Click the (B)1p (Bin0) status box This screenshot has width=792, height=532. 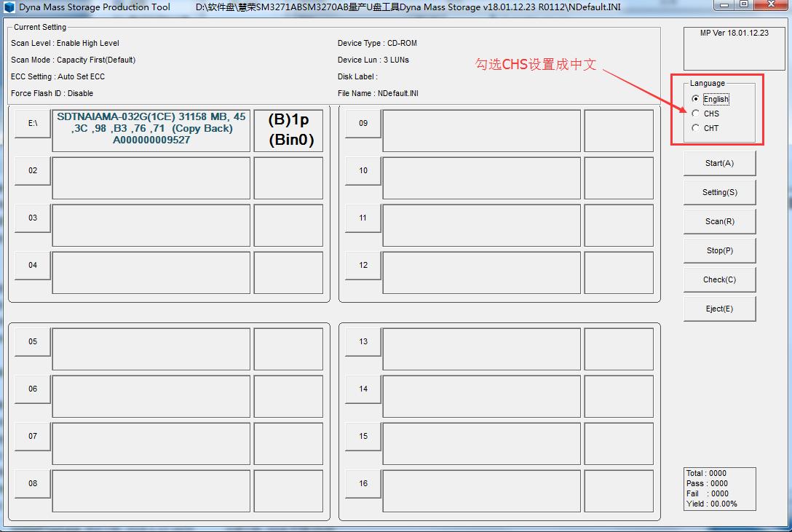click(288, 130)
